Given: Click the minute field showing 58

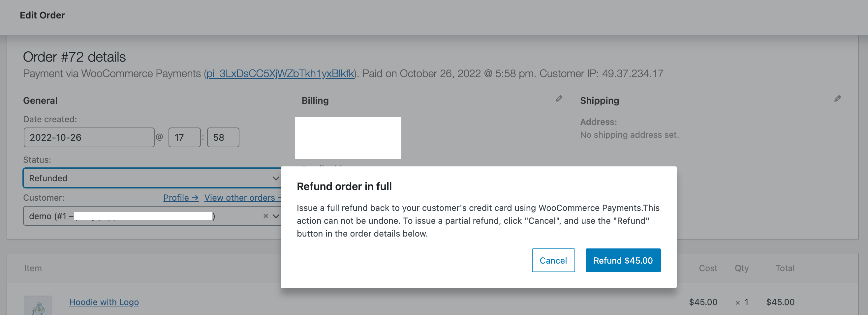Looking at the screenshot, I should (223, 137).
